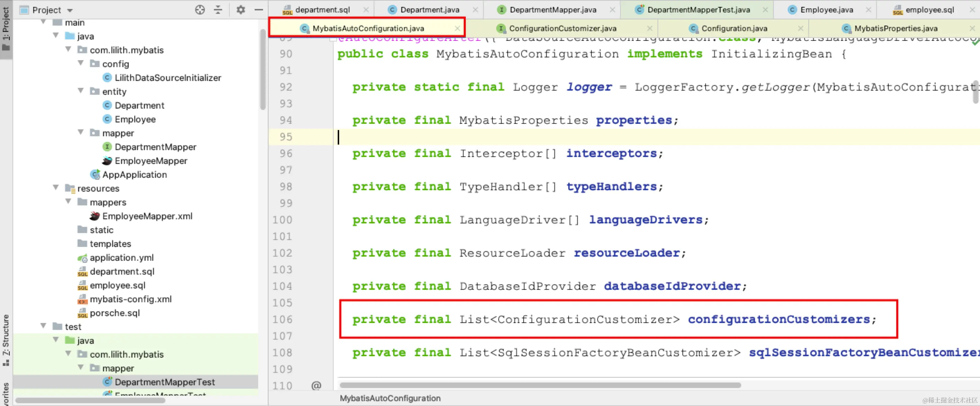
Task: Click MybatisAutoConfiguration breadcrumb at bottom
Action: point(390,398)
